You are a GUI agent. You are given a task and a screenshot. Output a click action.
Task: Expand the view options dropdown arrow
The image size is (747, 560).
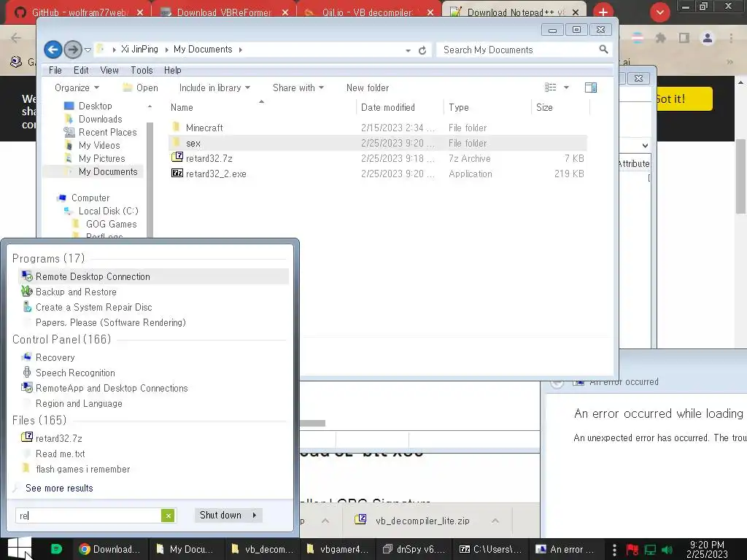[566, 87]
